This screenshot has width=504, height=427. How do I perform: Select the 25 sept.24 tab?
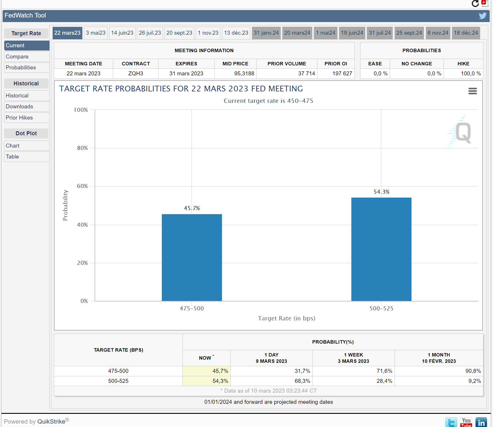point(409,33)
